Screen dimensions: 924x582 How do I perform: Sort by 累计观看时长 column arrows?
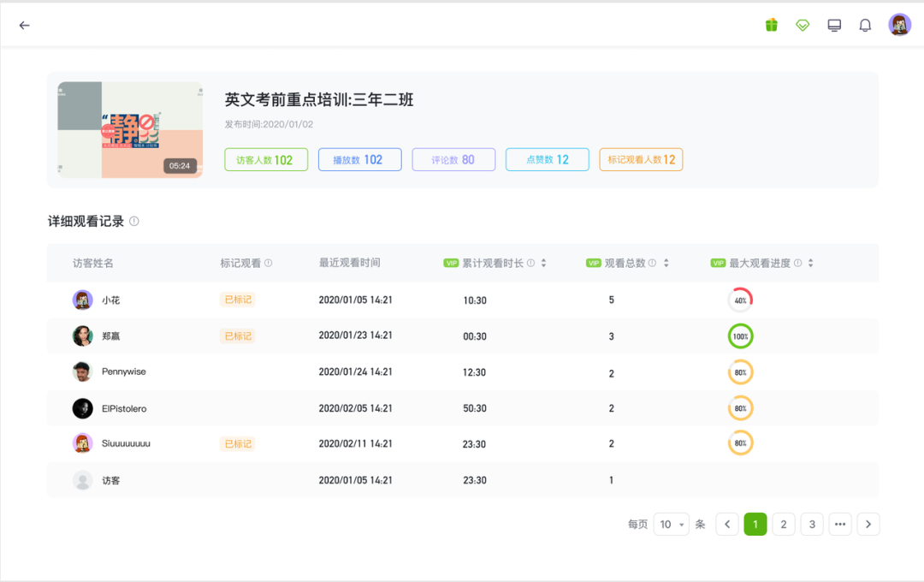tap(543, 264)
